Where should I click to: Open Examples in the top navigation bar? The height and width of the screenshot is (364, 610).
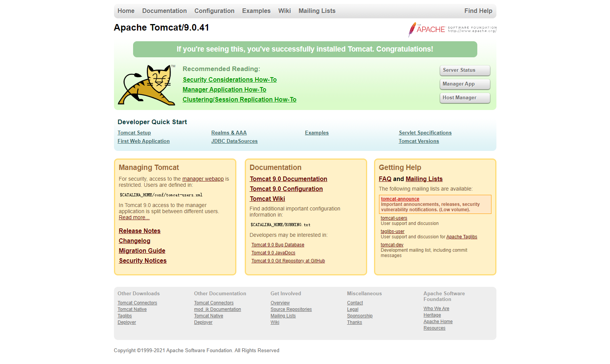click(x=256, y=11)
